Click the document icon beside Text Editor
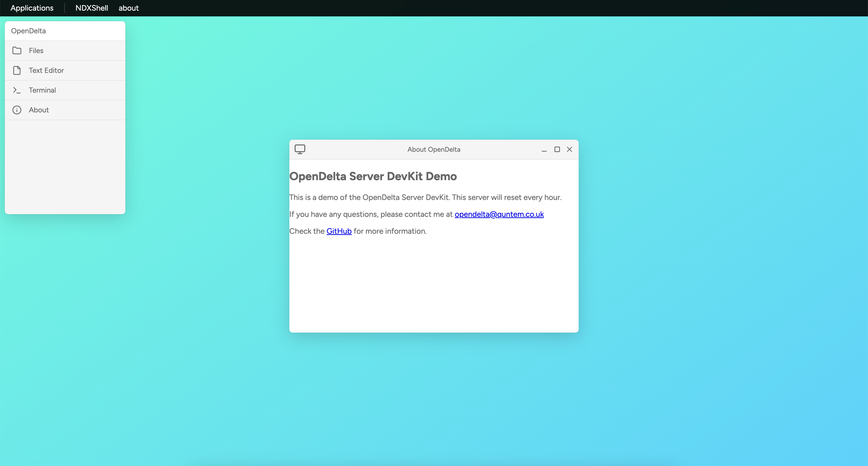 (17, 70)
